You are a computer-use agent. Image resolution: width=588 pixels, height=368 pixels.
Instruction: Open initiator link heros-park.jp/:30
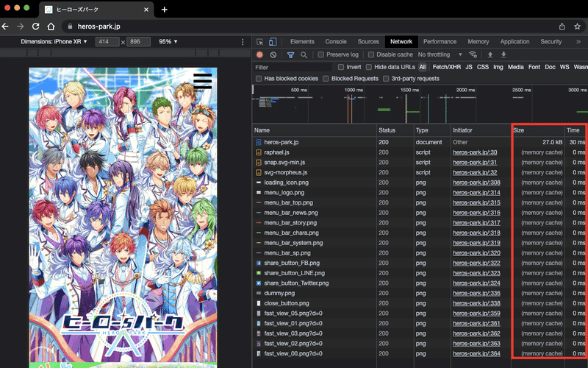pyautogui.click(x=475, y=152)
